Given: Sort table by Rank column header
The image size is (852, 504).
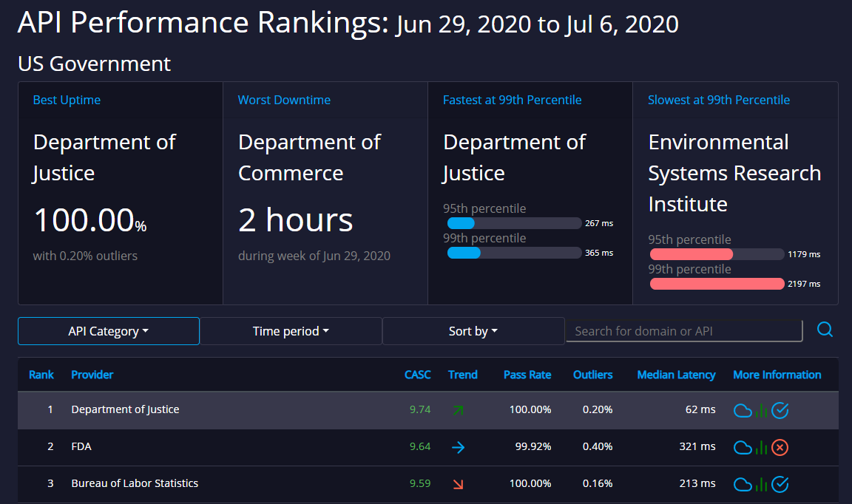Looking at the screenshot, I should click(41, 375).
